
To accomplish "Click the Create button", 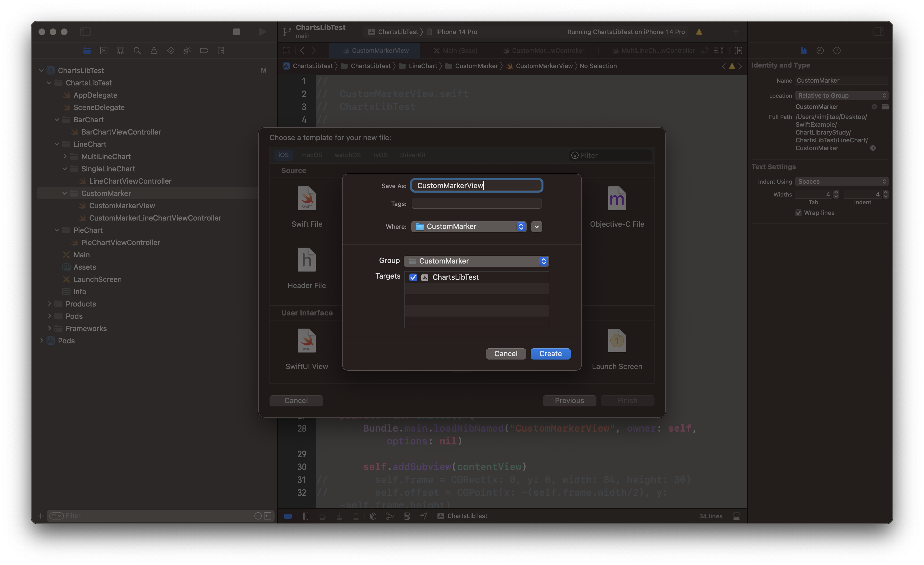I will click(550, 354).
